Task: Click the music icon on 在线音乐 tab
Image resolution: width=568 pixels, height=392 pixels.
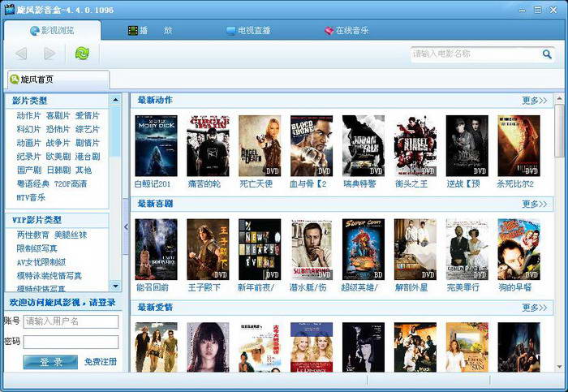Action: click(329, 31)
